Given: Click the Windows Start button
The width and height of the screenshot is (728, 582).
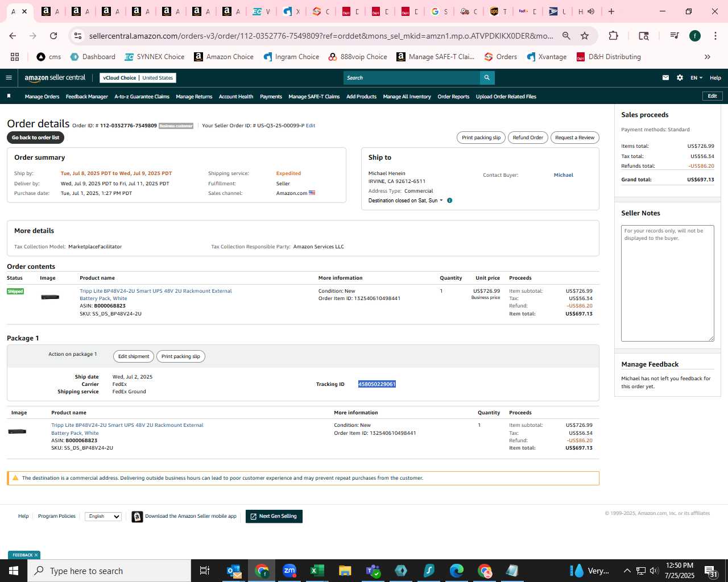Looking at the screenshot, I should pyautogui.click(x=14, y=571).
